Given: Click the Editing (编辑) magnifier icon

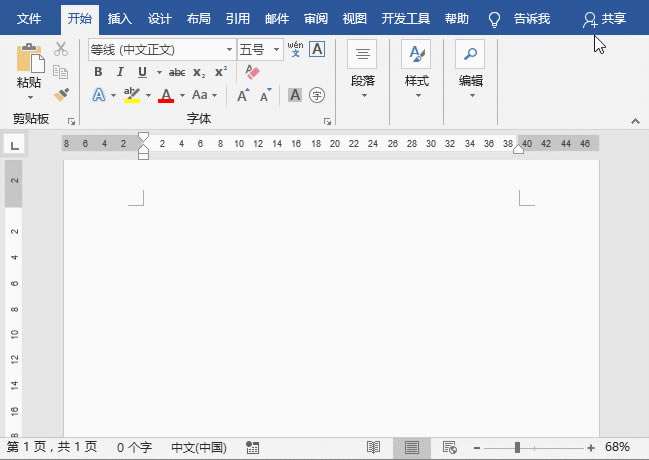Looking at the screenshot, I should 470,54.
